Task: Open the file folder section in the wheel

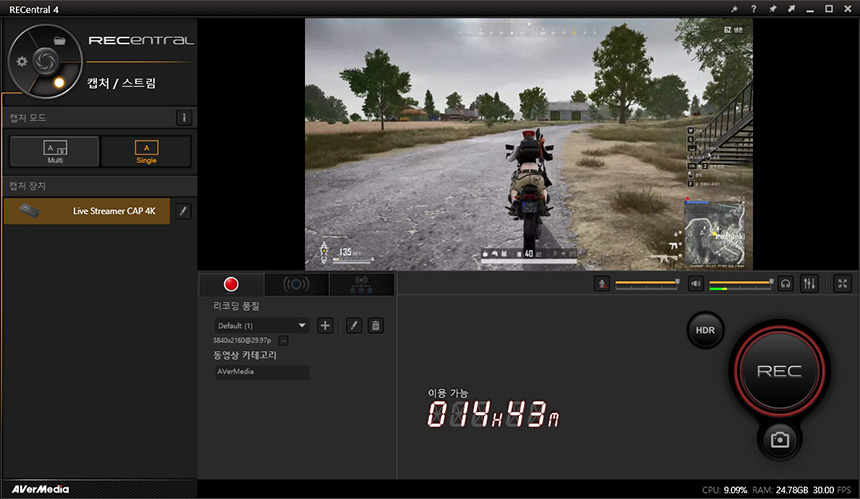Action: (59, 41)
